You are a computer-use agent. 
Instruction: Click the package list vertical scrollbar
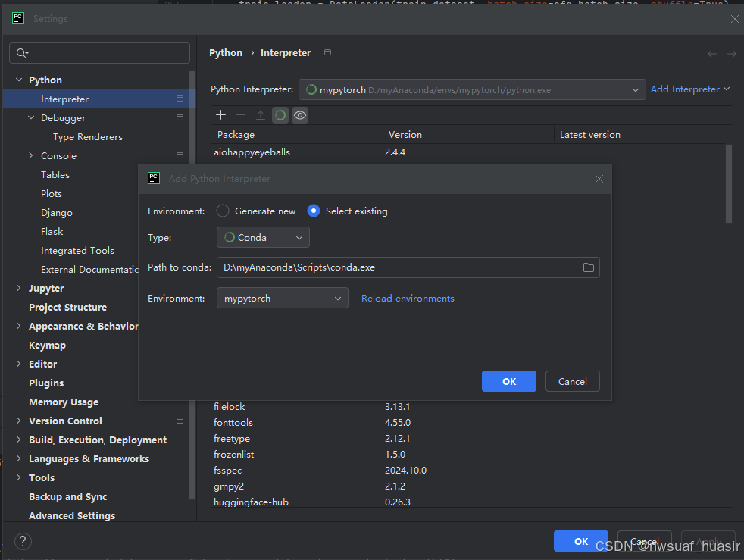728,183
